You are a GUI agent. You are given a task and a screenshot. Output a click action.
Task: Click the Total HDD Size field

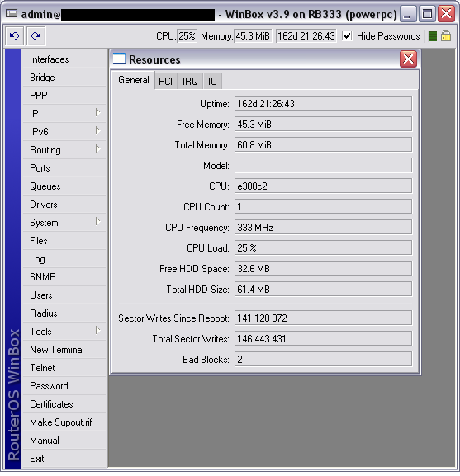click(x=323, y=290)
